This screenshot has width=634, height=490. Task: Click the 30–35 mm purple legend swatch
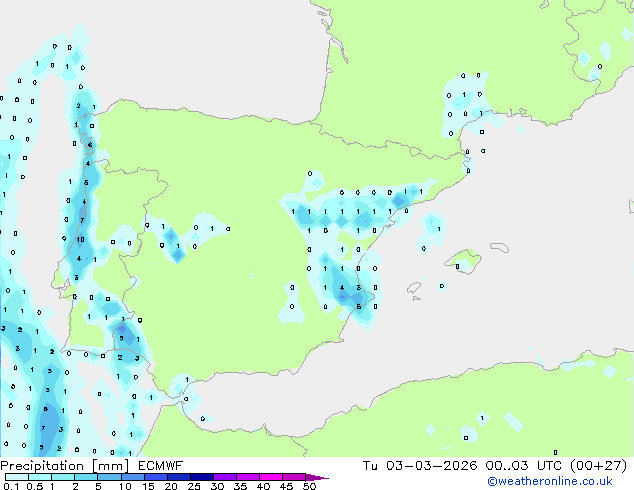[225, 477]
